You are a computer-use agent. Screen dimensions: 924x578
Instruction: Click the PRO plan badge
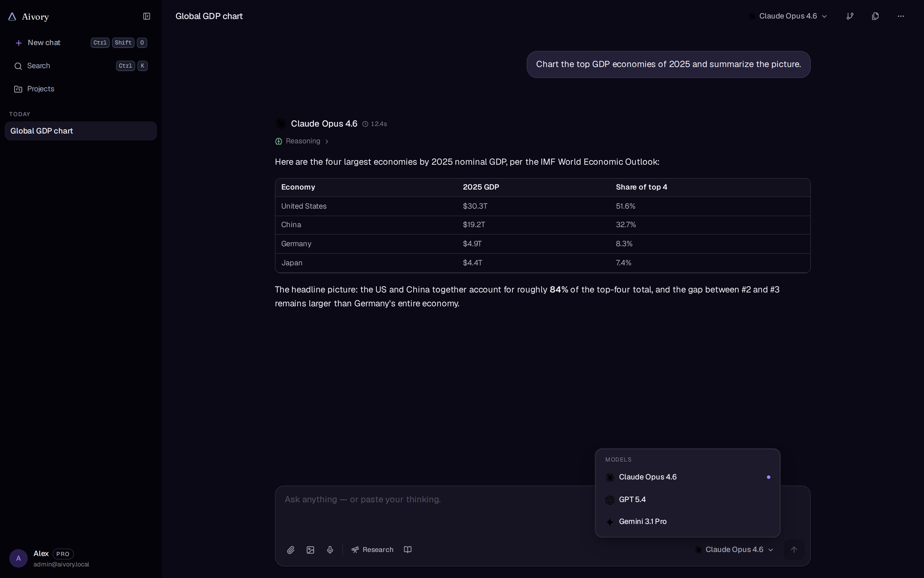63,554
